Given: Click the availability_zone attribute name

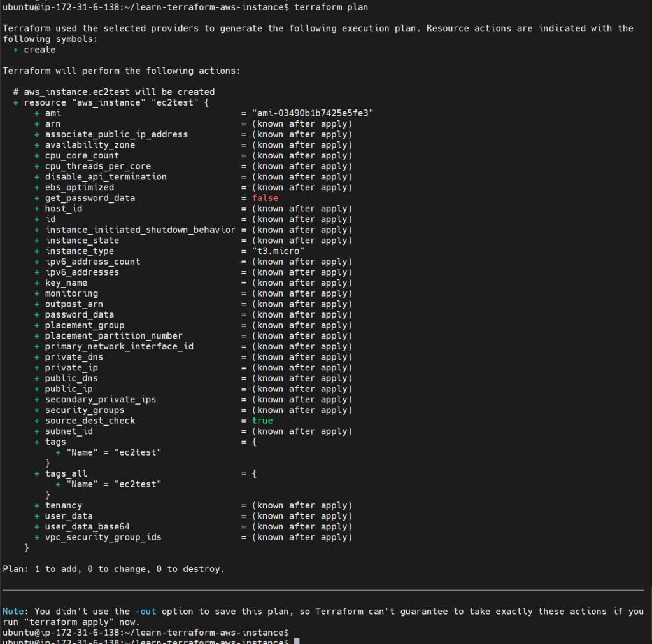Looking at the screenshot, I should click(90, 145).
